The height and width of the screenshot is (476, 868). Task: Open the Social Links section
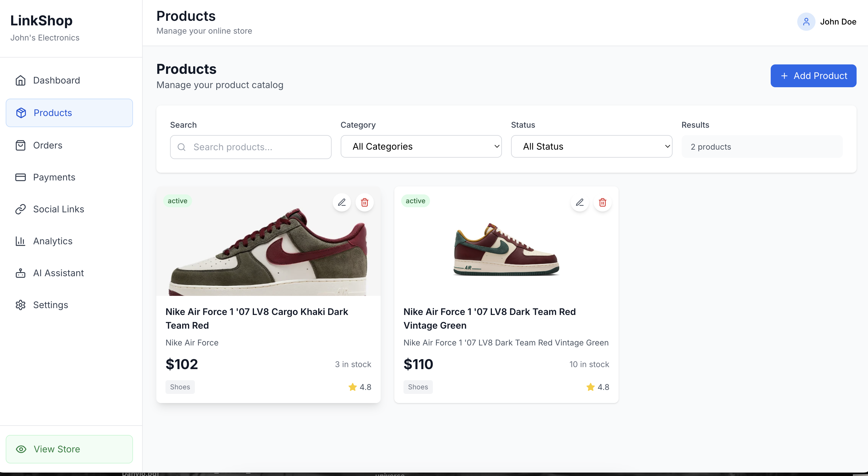coord(58,209)
